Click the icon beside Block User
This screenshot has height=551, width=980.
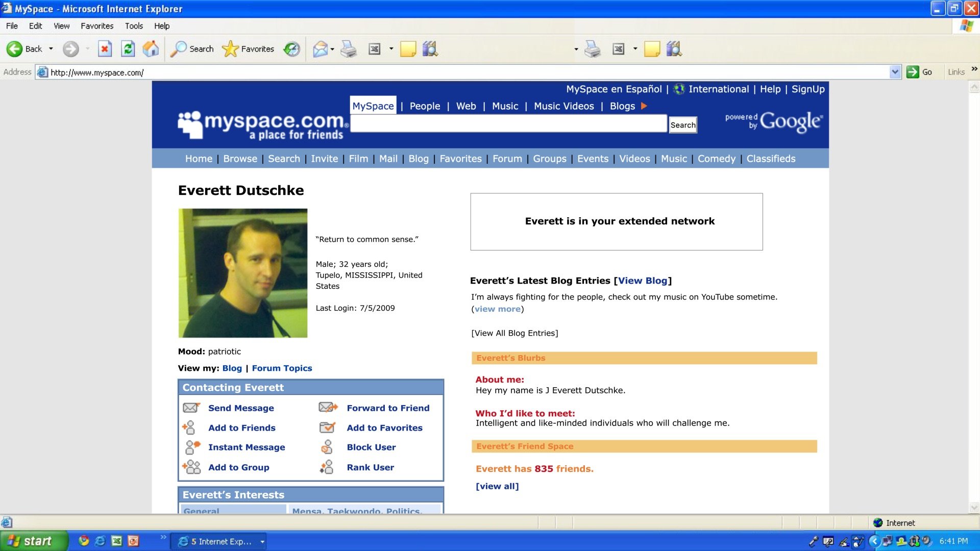point(327,447)
